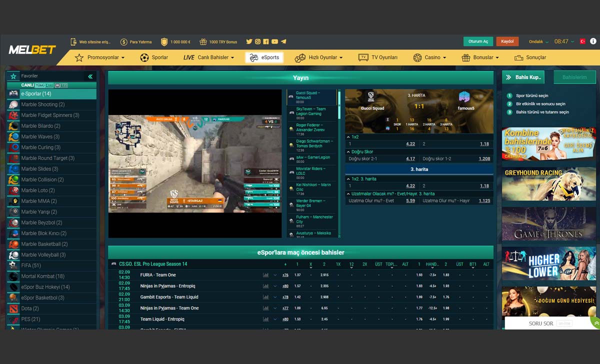Click the Kaydol register button

507,41
